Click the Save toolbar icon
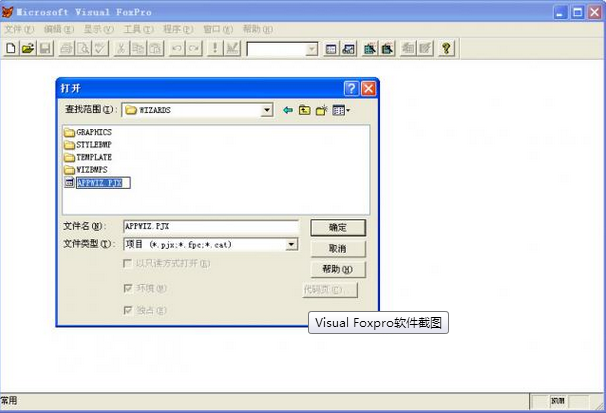Screen dimensions: 606x413 [45, 49]
